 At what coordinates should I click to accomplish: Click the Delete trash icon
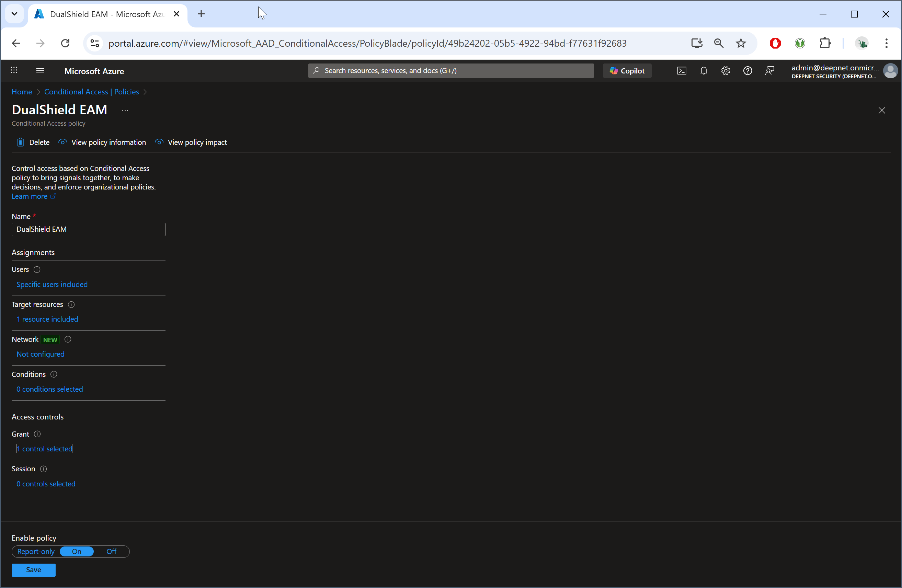pyautogui.click(x=21, y=142)
